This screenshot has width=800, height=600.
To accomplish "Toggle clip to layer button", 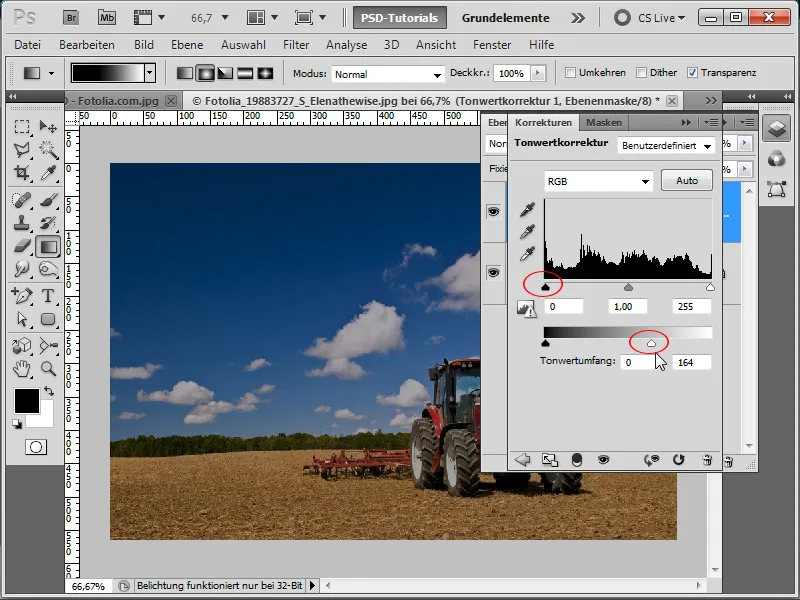I will click(x=577, y=460).
